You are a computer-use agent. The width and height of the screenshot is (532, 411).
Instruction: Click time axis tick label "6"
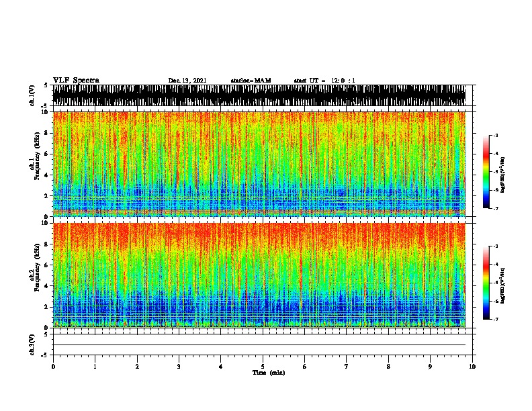tap(305, 367)
